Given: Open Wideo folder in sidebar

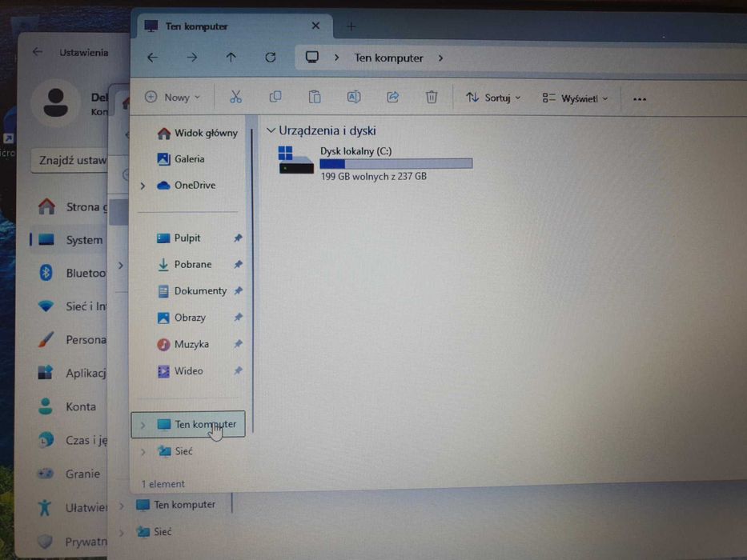Looking at the screenshot, I should point(180,371).
